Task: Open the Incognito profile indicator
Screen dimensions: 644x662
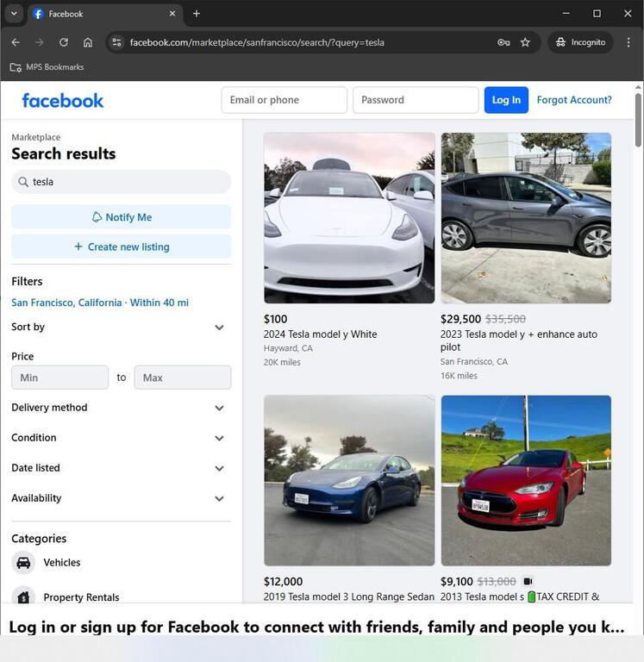Action: (581, 42)
